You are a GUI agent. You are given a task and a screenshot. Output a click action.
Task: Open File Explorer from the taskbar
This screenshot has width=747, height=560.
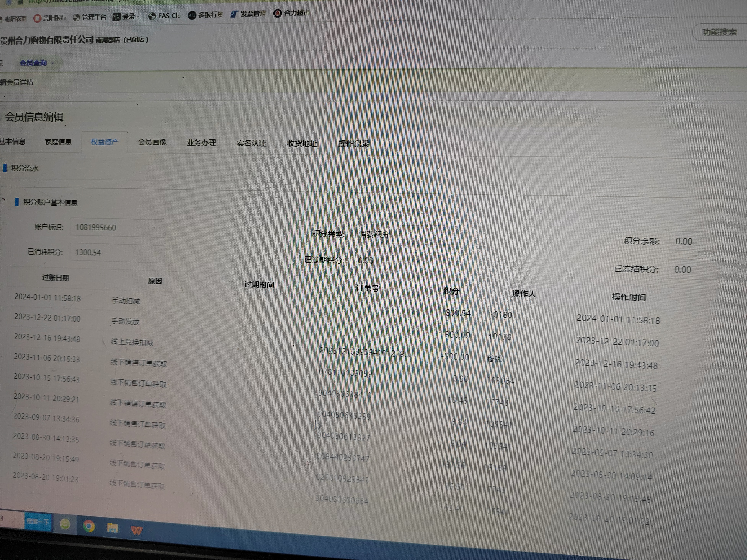tap(113, 528)
